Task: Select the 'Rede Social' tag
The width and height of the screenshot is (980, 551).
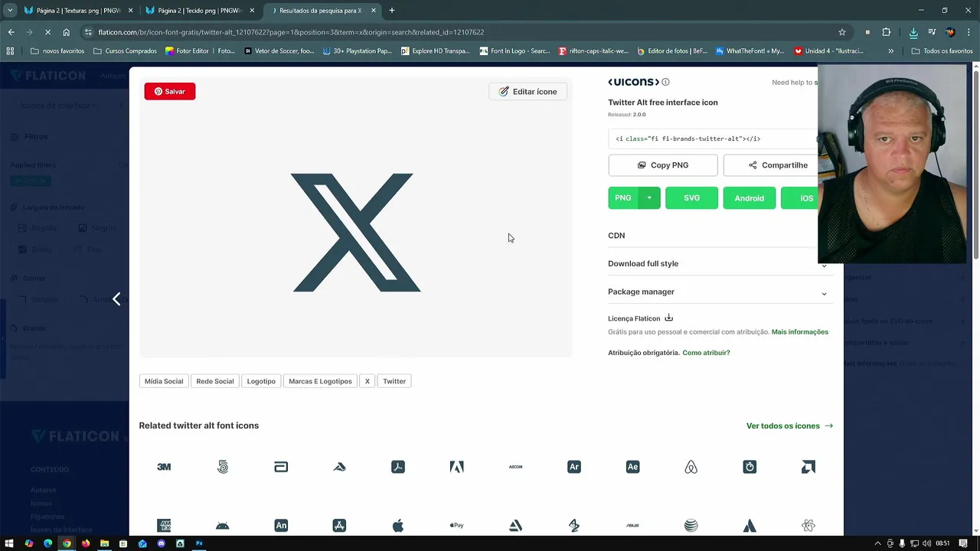Action: click(215, 381)
